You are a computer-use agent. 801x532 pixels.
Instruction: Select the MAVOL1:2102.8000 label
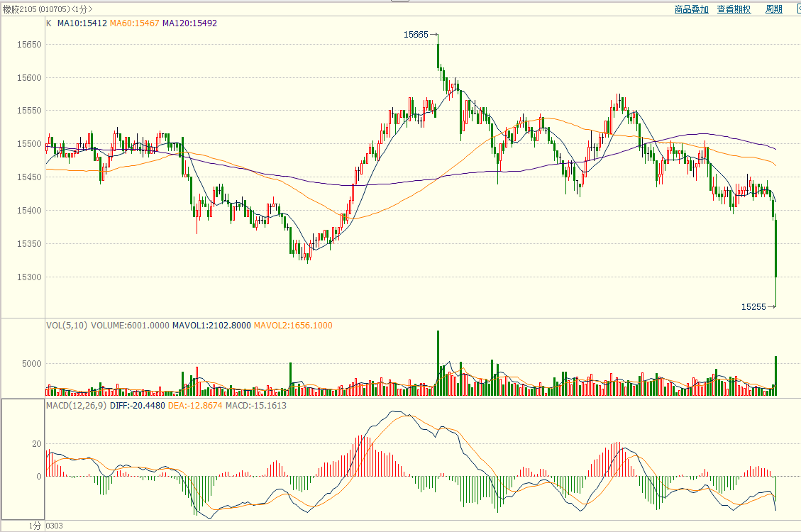click(x=211, y=325)
